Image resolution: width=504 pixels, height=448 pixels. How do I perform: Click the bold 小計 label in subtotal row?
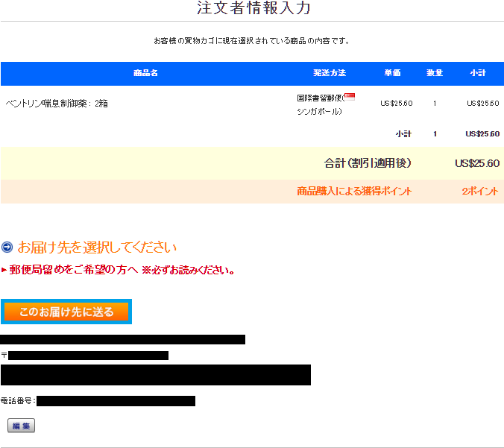[403, 133]
